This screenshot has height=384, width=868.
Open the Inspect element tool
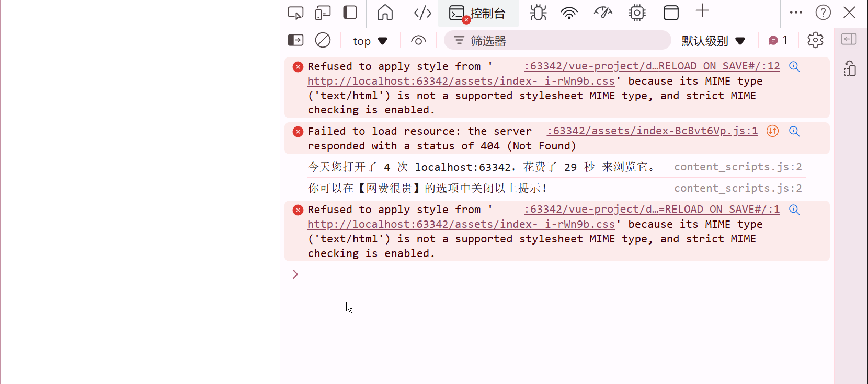click(295, 13)
